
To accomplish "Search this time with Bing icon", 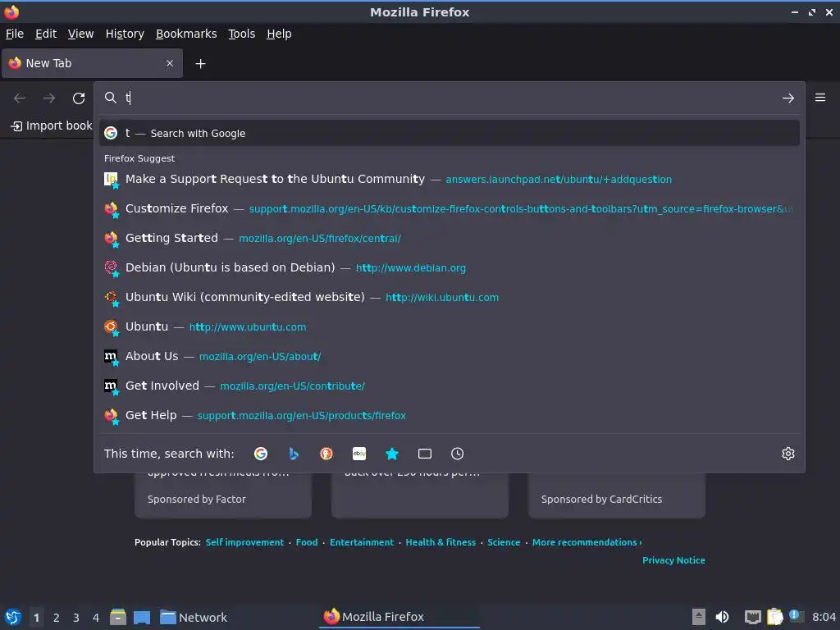I will point(294,454).
